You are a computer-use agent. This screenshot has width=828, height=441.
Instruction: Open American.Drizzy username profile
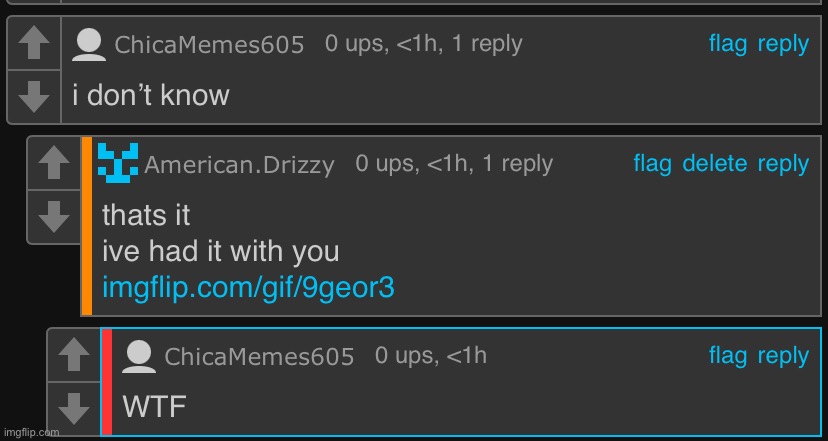pos(239,165)
